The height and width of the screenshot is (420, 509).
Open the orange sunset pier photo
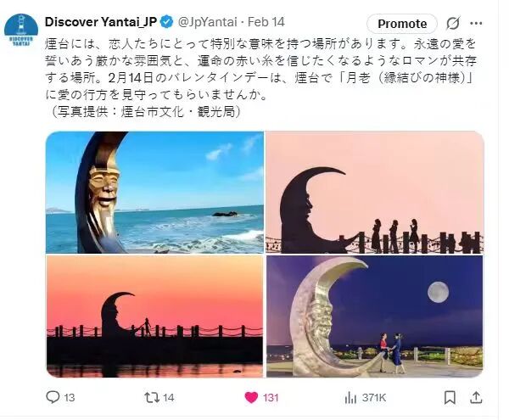pyautogui.click(x=154, y=316)
